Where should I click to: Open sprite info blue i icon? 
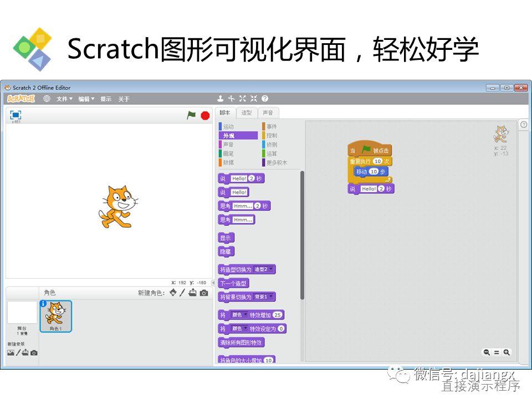click(43, 304)
